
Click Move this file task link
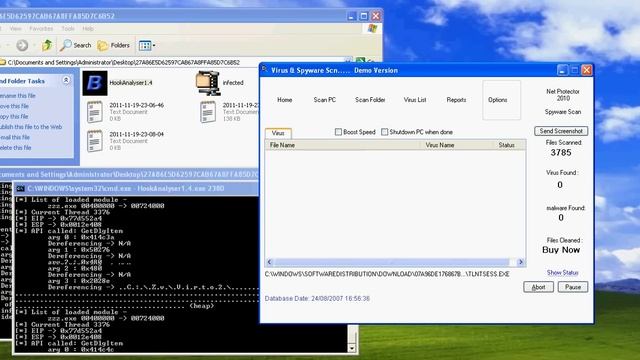[x=14, y=106]
